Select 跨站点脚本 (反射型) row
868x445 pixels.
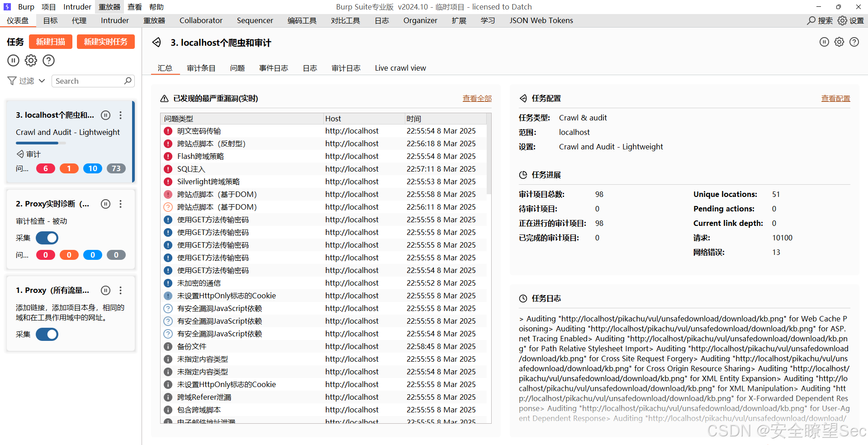[323, 144]
